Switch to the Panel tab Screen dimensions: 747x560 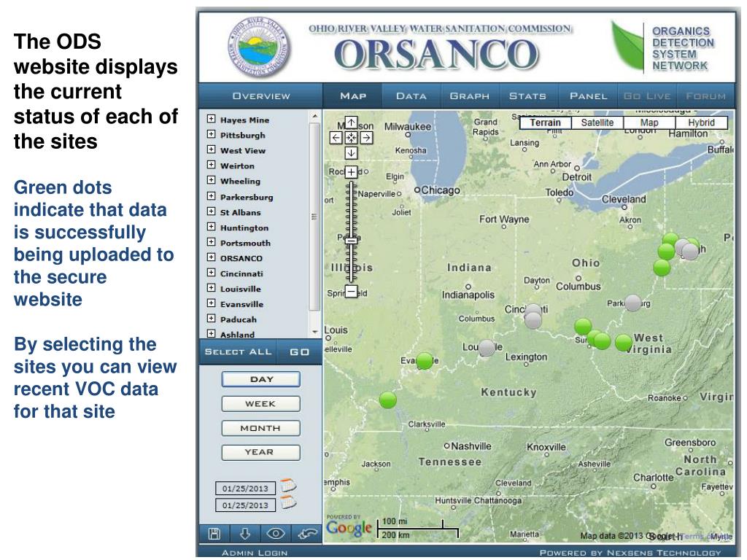tap(589, 96)
